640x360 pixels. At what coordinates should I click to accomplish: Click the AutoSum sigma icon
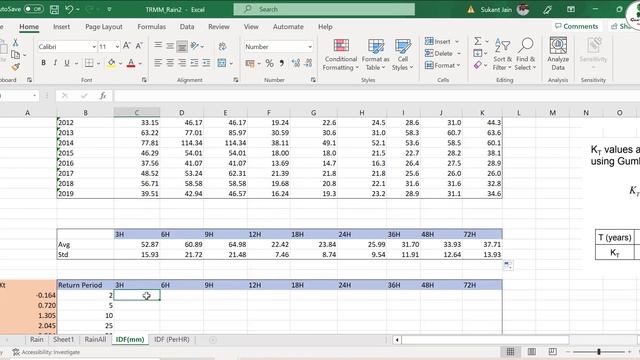(x=478, y=41)
